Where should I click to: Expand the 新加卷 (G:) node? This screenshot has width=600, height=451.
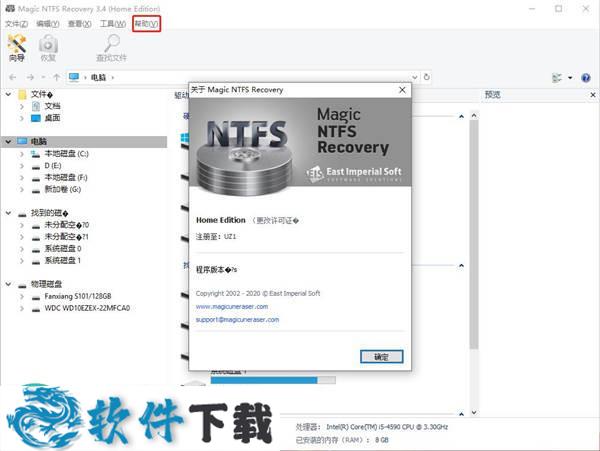point(22,189)
